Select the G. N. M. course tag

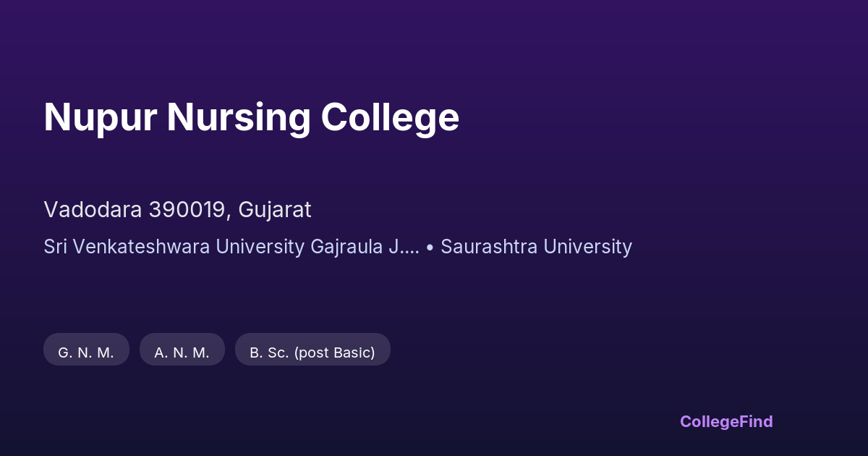(x=86, y=352)
